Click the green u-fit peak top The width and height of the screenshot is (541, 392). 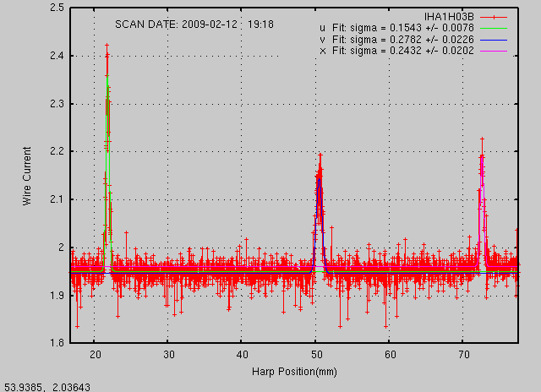coord(107,77)
